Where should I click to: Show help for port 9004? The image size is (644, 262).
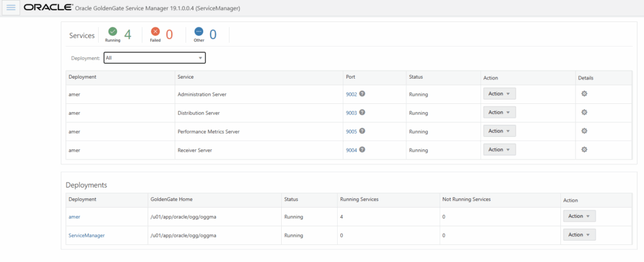click(x=362, y=150)
